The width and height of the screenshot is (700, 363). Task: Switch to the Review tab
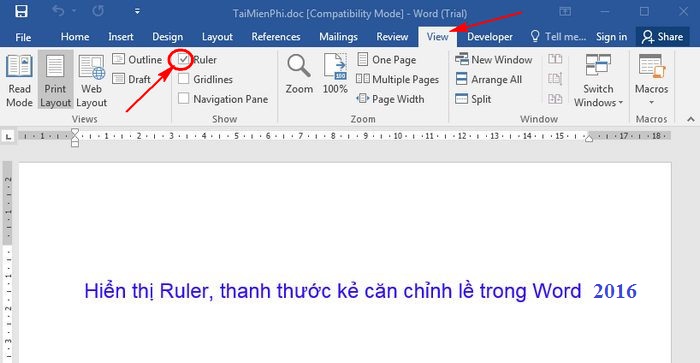392,37
